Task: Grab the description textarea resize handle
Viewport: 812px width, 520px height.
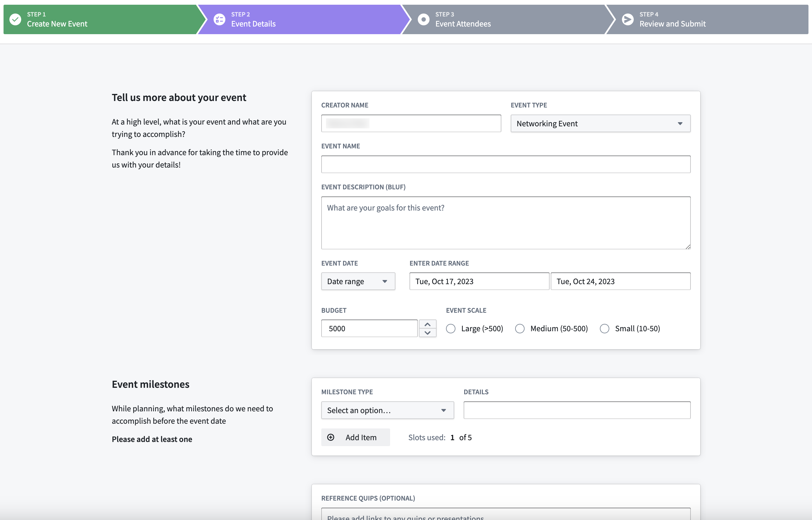Action: coord(688,246)
